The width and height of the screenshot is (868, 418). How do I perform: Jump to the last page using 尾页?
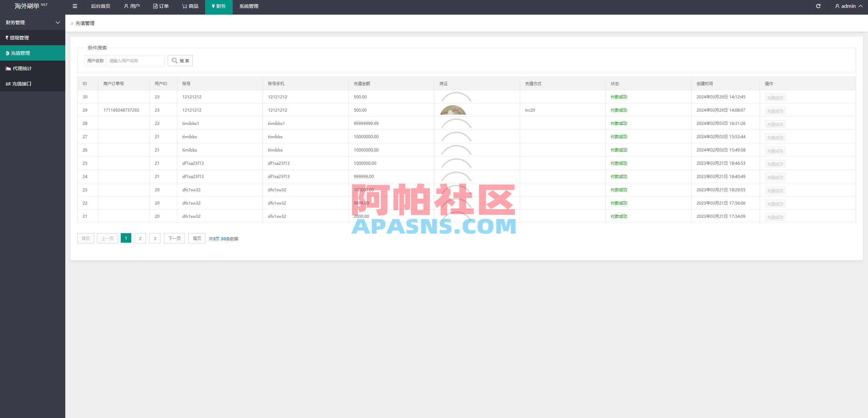tap(197, 238)
